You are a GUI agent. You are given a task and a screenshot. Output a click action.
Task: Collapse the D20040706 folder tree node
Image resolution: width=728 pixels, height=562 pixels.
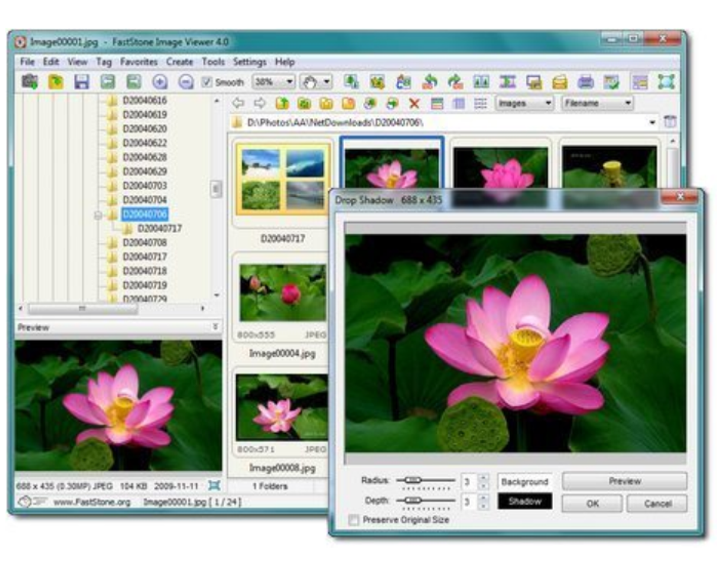(98, 214)
